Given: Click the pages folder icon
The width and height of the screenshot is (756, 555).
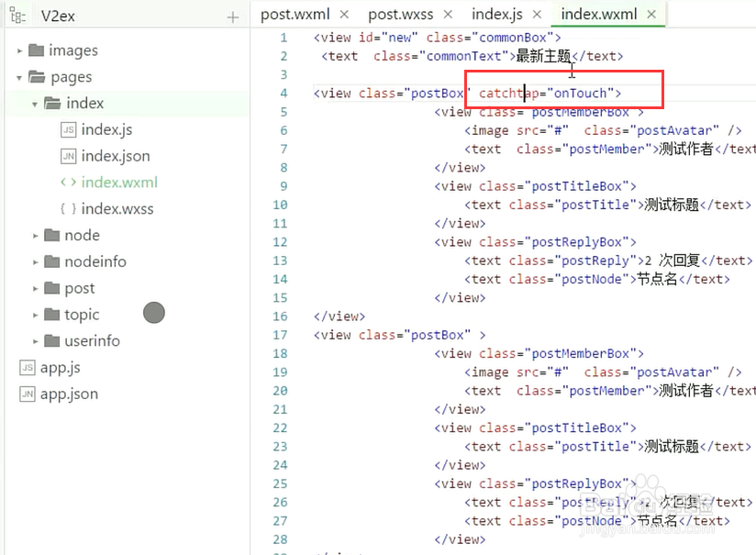Looking at the screenshot, I should pyautogui.click(x=37, y=77).
